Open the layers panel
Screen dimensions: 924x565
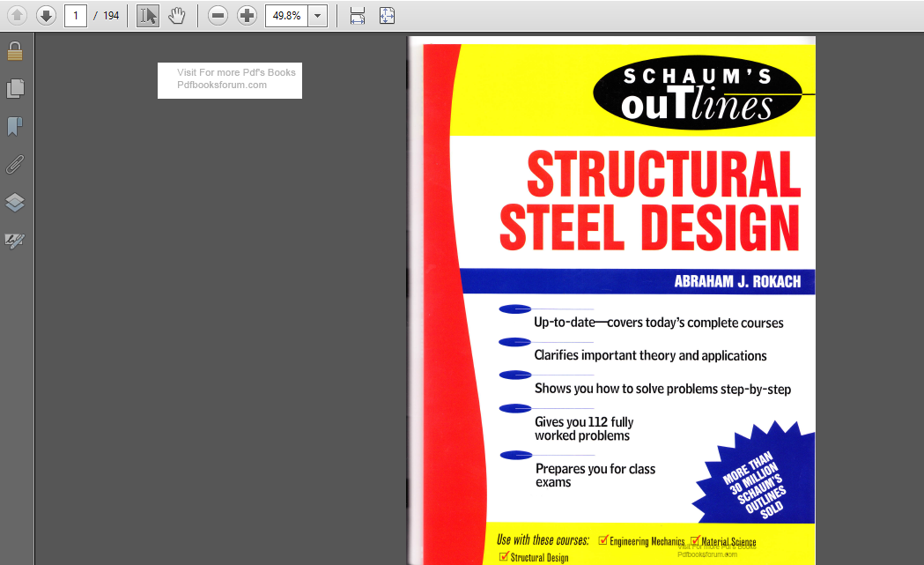click(15, 203)
